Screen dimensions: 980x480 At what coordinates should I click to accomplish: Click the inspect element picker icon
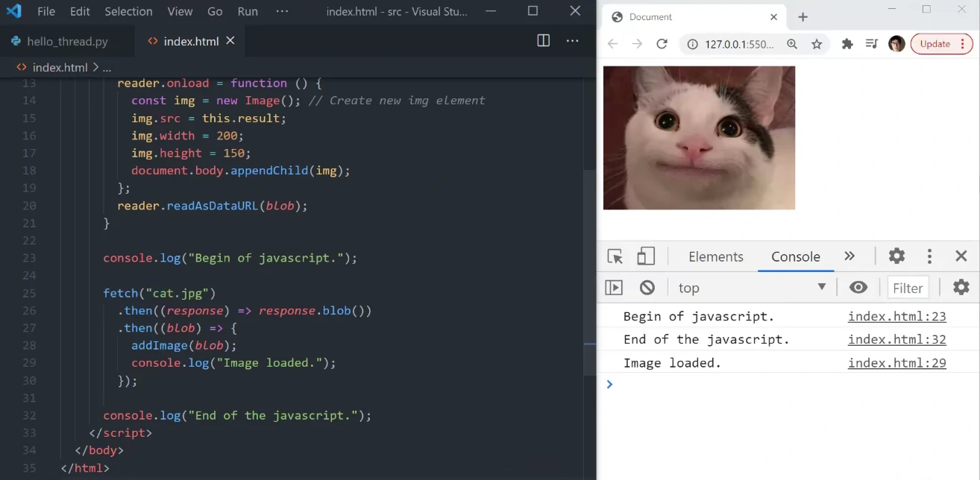coord(615,256)
